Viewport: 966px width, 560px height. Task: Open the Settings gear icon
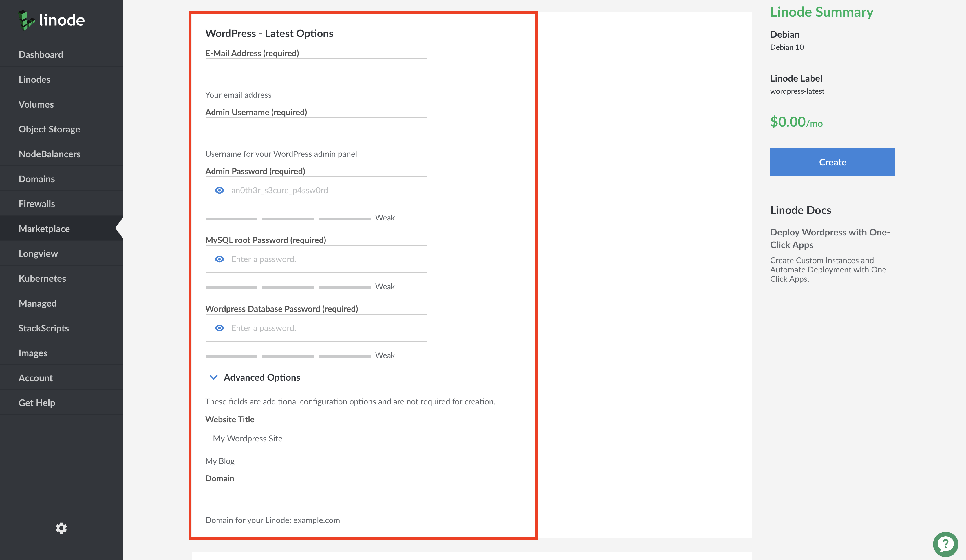[x=61, y=528]
